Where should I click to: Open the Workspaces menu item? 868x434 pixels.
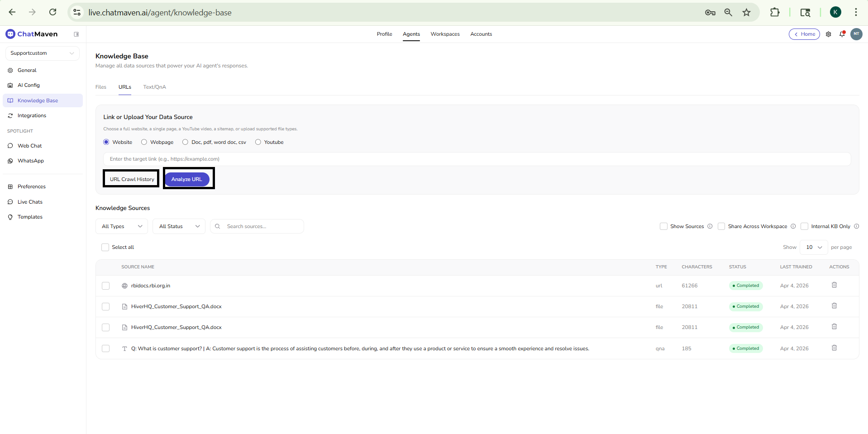445,34
